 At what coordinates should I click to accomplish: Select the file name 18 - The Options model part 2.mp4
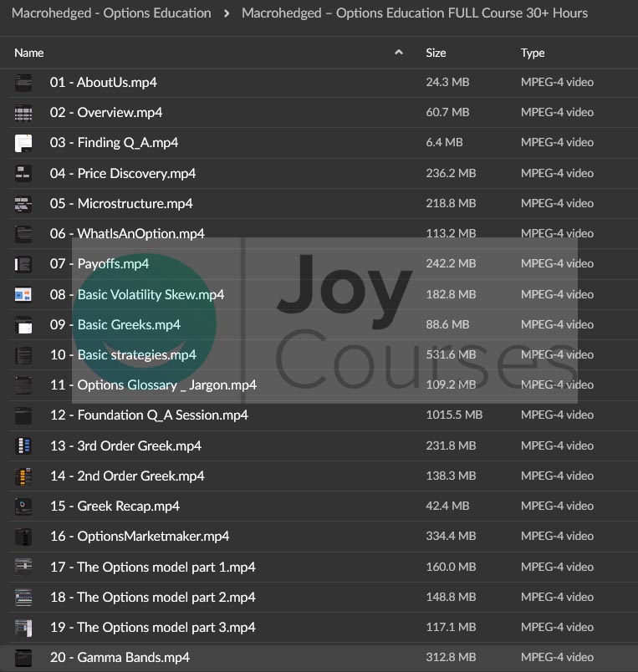(153, 597)
